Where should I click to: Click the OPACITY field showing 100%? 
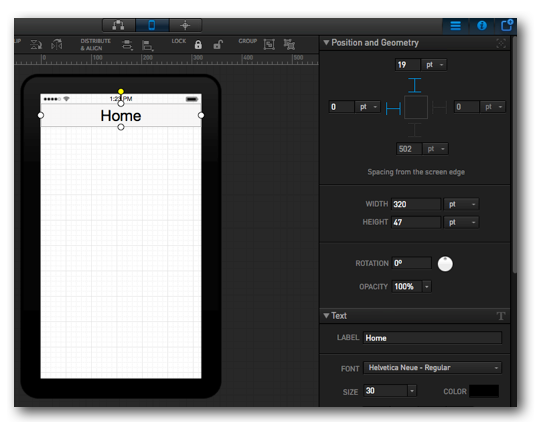(407, 286)
